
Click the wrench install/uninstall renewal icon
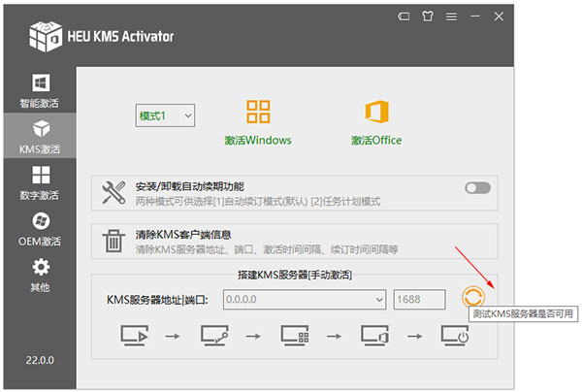[x=113, y=191]
